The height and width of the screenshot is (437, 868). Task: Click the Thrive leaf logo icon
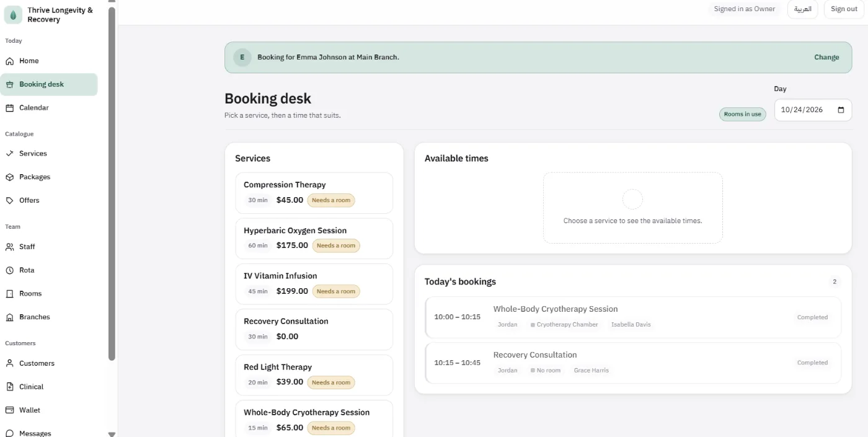(13, 15)
